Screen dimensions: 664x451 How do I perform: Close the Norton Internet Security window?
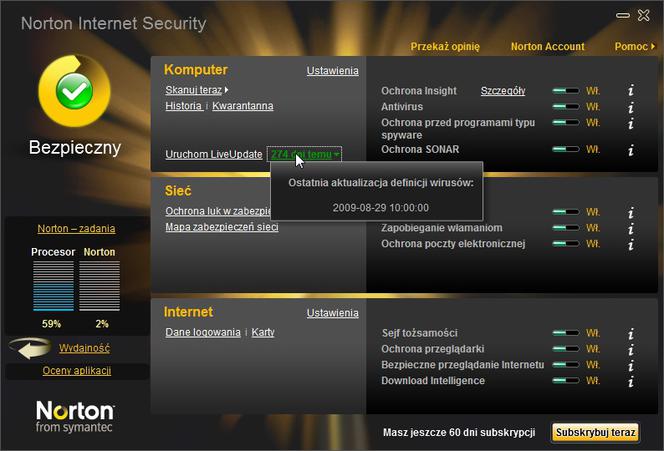(644, 15)
